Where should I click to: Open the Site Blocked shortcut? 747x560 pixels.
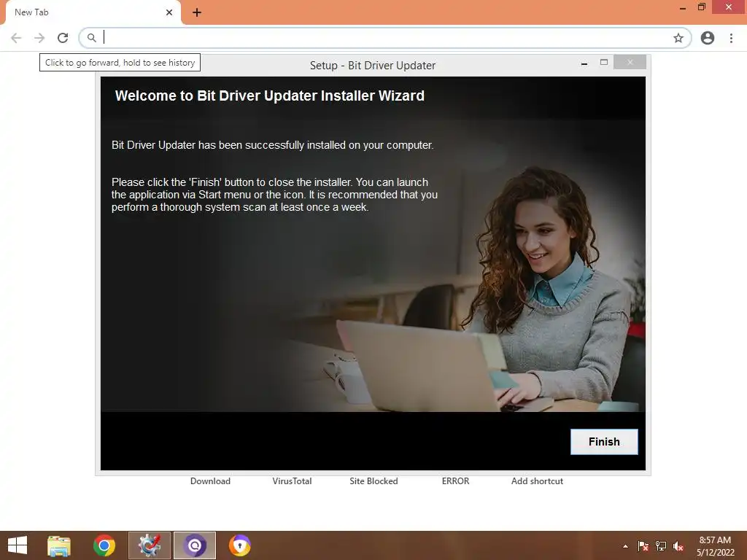point(373,481)
